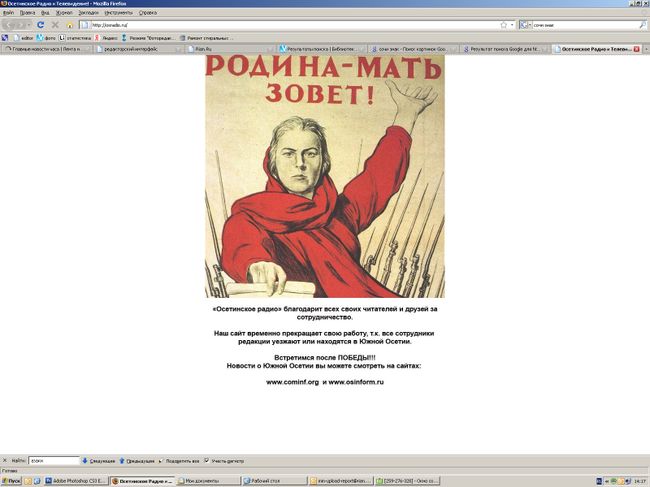The width and height of the screenshot is (650, 487).
Task: Open the Журнал menu
Action: coord(64,13)
